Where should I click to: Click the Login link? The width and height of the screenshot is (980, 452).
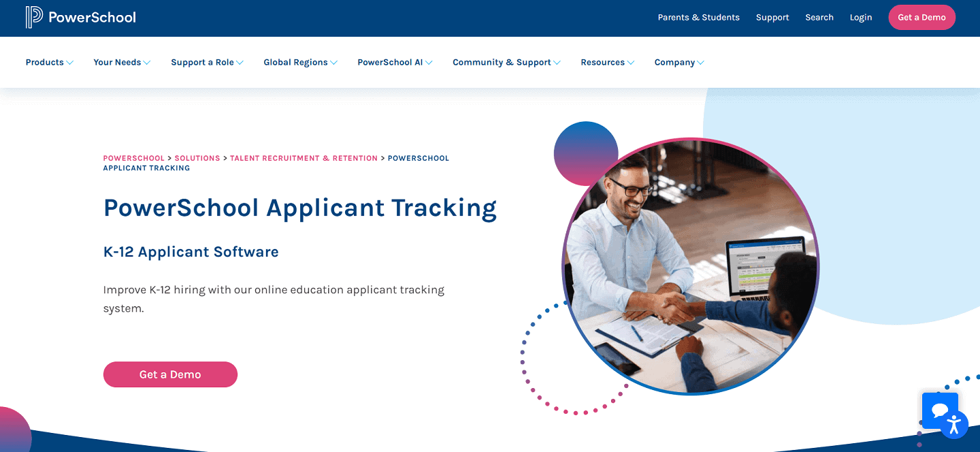tap(861, 18)
